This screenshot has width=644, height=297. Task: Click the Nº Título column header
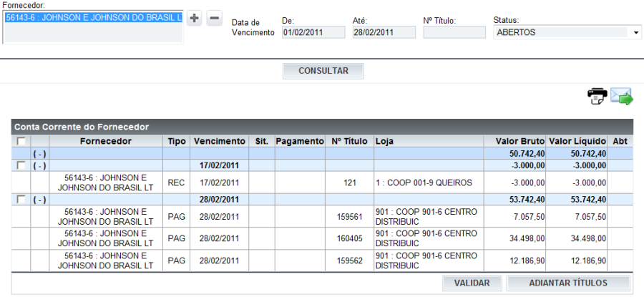pyautogui.click(x=349, y=141)
